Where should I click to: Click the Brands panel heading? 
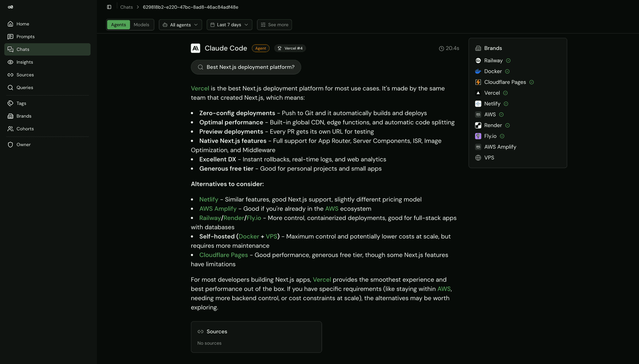click(x=493, y=48)
